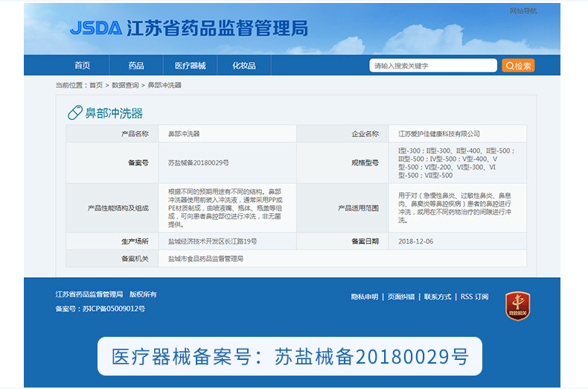Viewport: 588px width, 389px height.
Task: Click the specification list starting with I型-300
Action: (x=456, y=163)
